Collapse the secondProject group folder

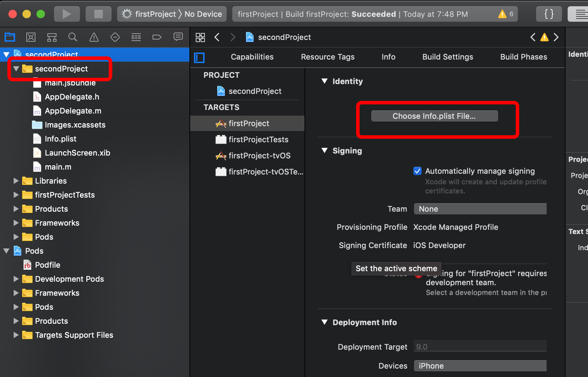[x=16, y=69]
